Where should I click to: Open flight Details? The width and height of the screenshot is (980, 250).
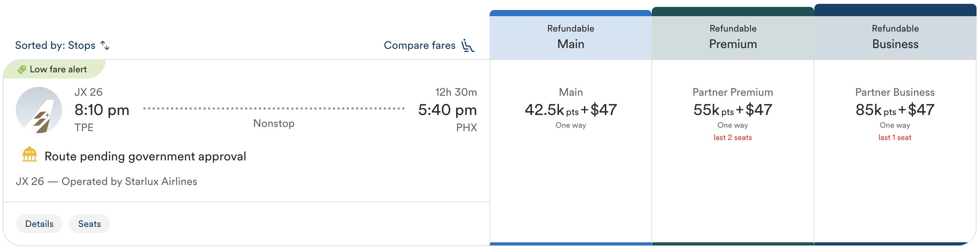[39, 224]
